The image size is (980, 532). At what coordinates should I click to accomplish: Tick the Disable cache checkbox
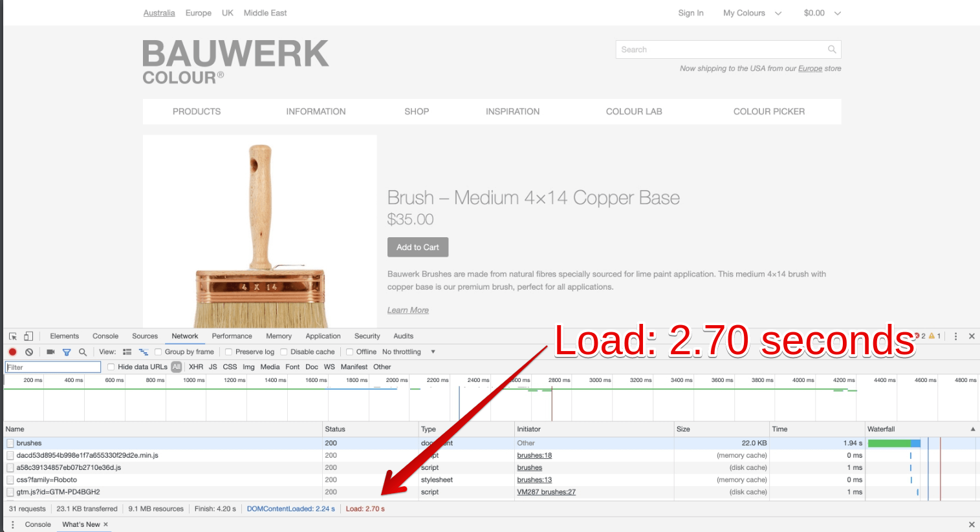tap(283, 352)
